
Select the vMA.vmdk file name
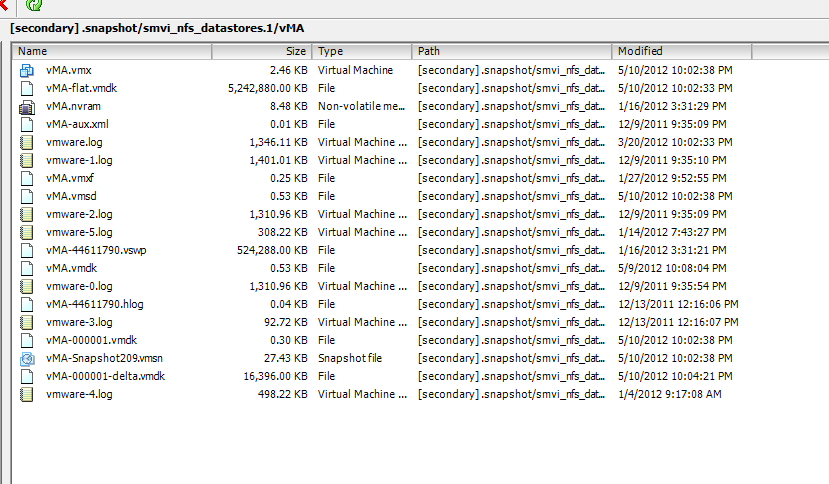70,268
